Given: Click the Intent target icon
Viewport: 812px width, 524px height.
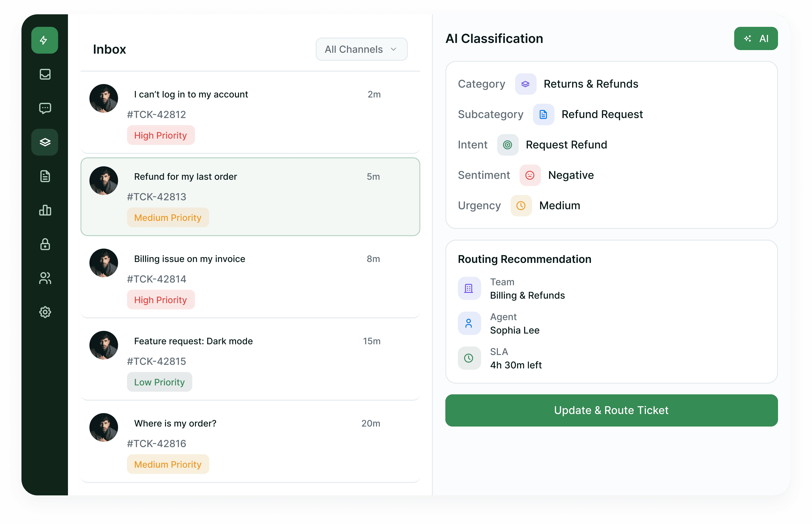Looking at the screenshot, I should [x=508, y=145].
